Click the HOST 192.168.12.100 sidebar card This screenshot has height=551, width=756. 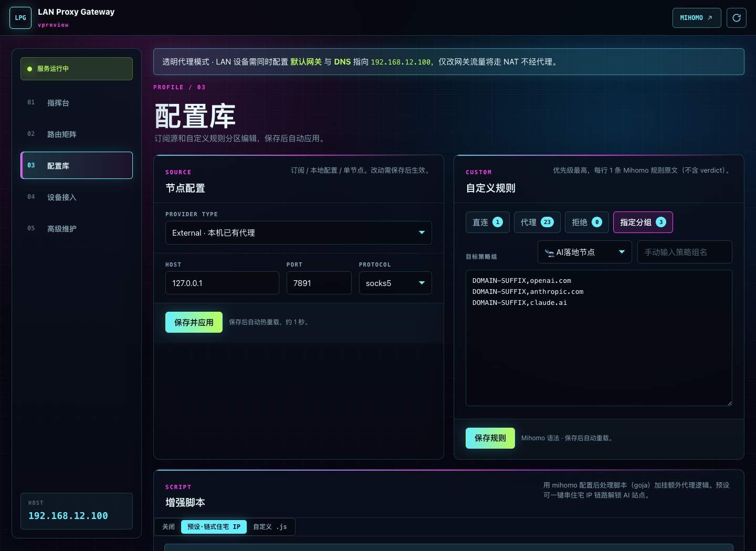(x=77, y=511)
